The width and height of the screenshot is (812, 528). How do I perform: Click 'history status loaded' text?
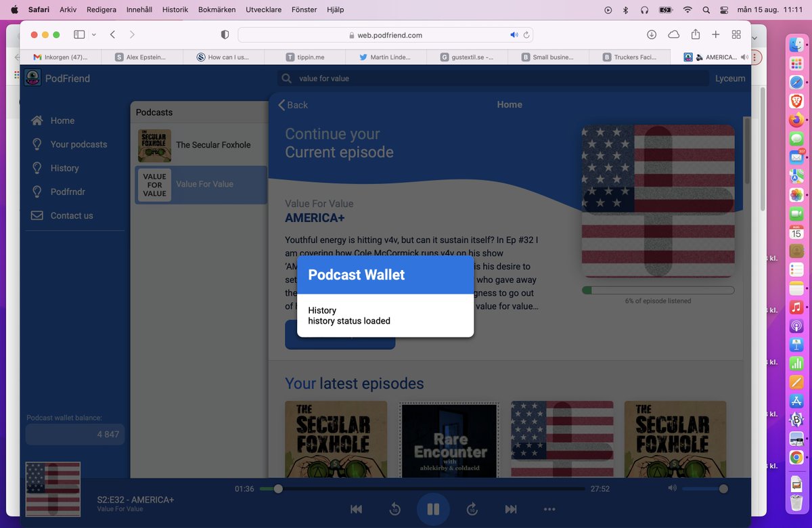pyautogui.click(x=349, y=321)
